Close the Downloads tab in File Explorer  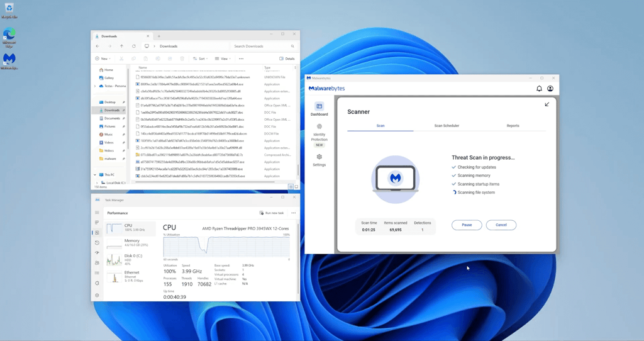pos(148,36)
